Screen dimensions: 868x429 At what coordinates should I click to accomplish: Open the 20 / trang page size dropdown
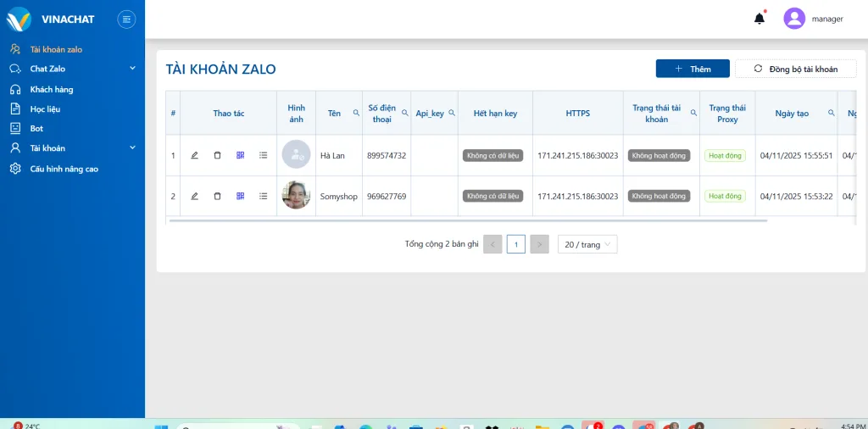pyautogui.click(x=587, y=244)
